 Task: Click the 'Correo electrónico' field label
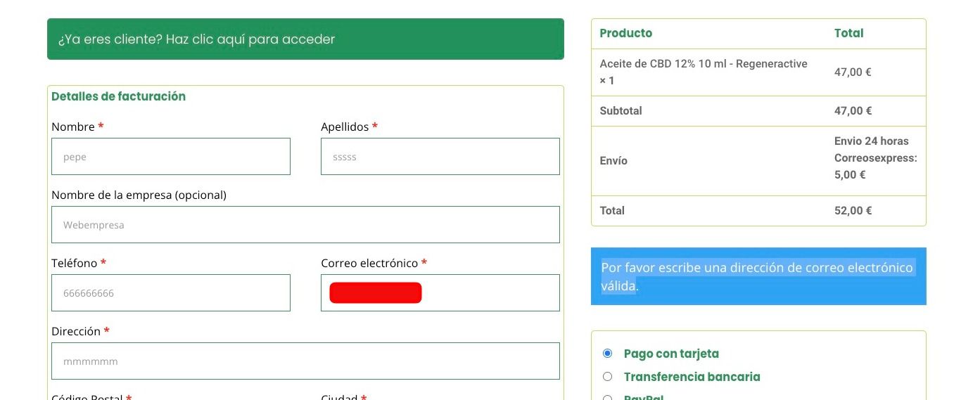pos(369,263)
